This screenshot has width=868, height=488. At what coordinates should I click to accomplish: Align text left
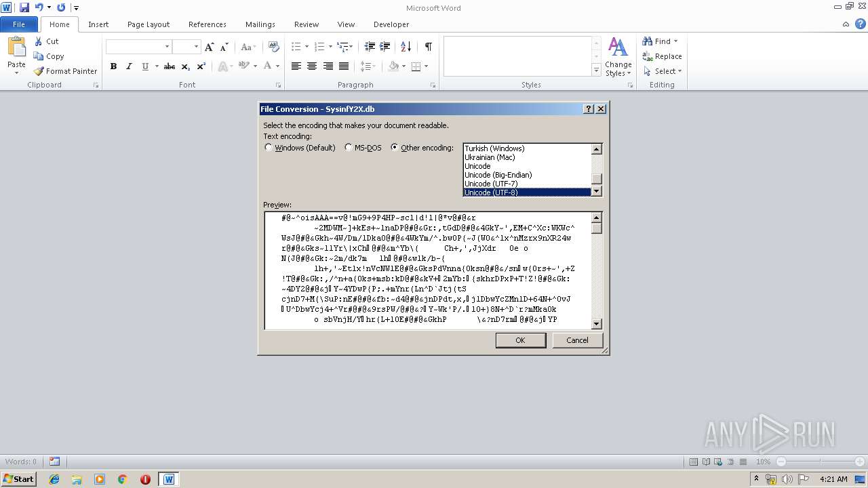click(296, 66)
